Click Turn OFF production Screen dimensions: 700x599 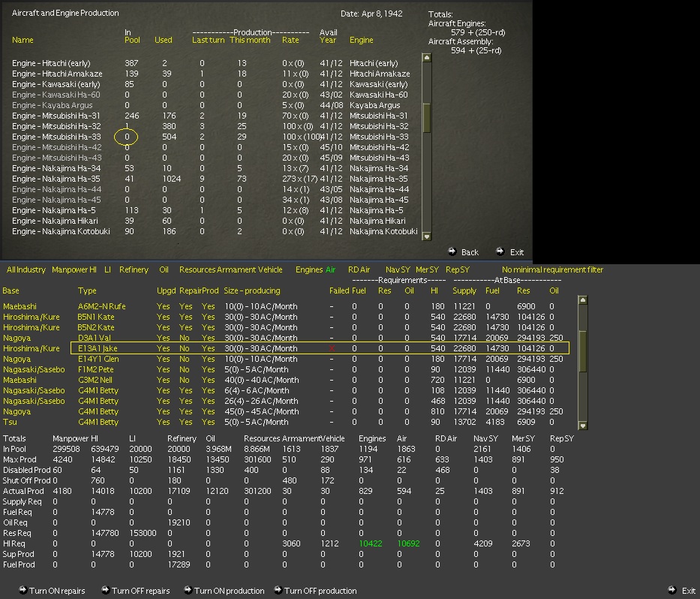click(320, 591)
